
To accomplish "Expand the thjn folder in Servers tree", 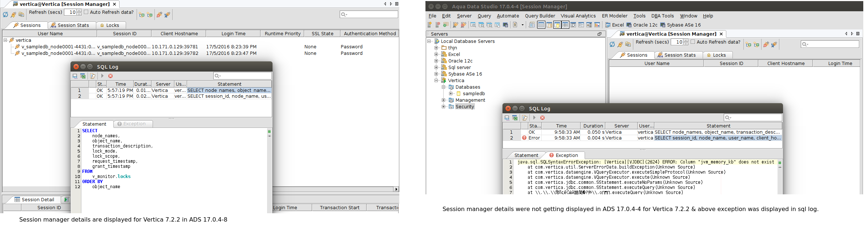I will pyautogui.click(x=436, y=48).
